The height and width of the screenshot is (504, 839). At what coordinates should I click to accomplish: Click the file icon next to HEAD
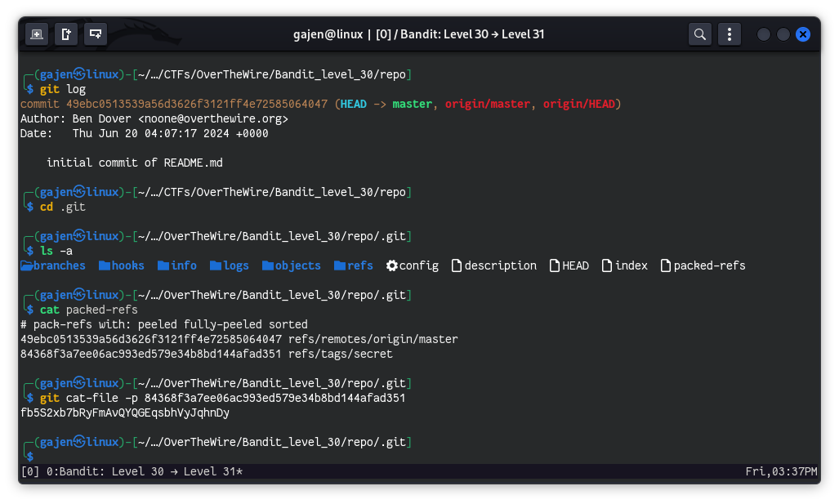555,265
